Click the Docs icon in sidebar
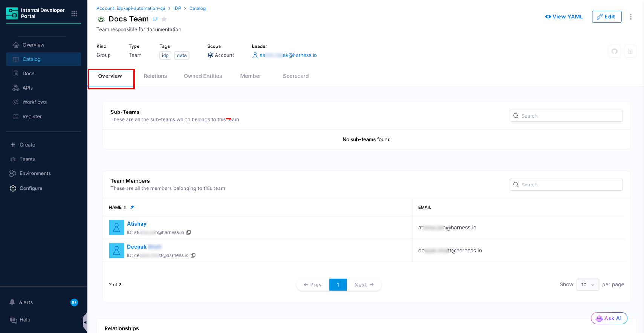This screenshot has height=333, width=644. pyautogui.click(x=16, y=73)
